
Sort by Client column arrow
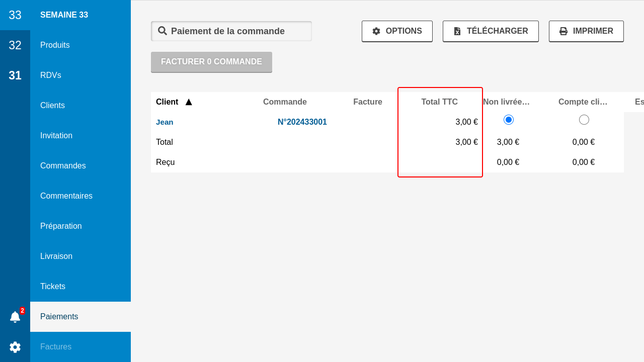tap(189, 102)
